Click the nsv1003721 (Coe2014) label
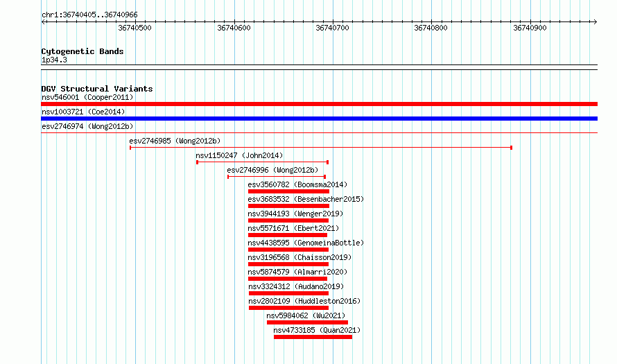 click(x=83, y=112)
